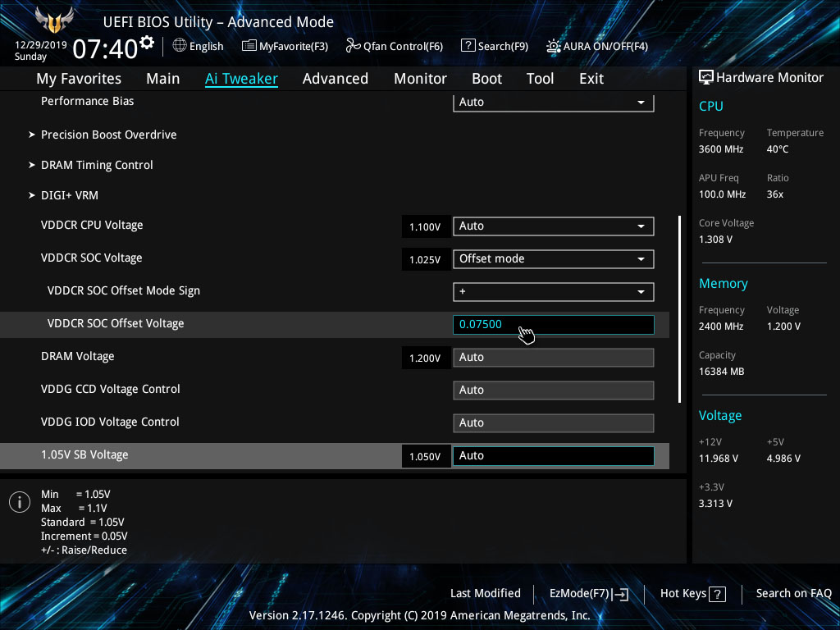Select the Performance Bias label
Image resolution: width=840 pixels, height=630 pixels.
point(87,101)
